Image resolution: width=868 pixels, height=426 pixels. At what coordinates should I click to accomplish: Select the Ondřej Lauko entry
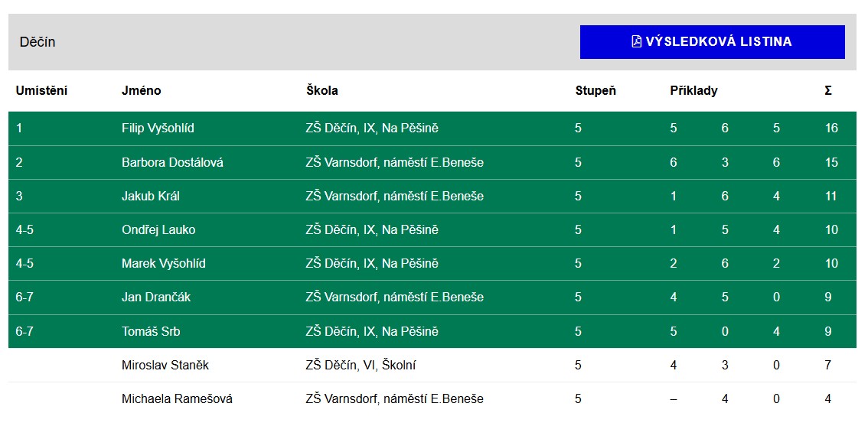pyautogui.click(x=158, y=229)
